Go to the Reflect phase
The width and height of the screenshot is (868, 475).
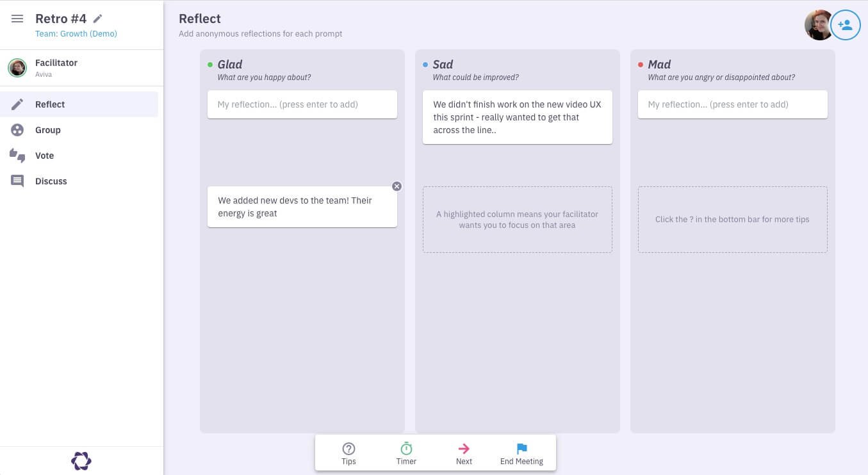[50, 104]
